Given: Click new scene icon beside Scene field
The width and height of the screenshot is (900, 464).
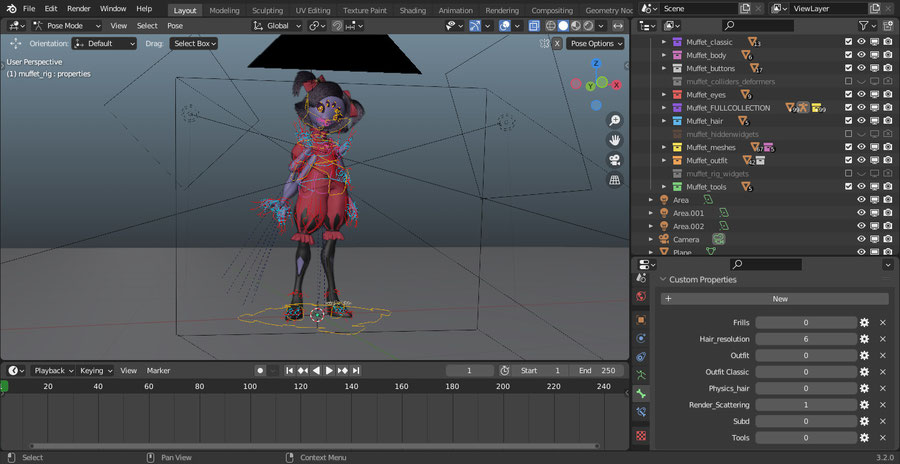Looking at the screenshot, I should (745, 9).
